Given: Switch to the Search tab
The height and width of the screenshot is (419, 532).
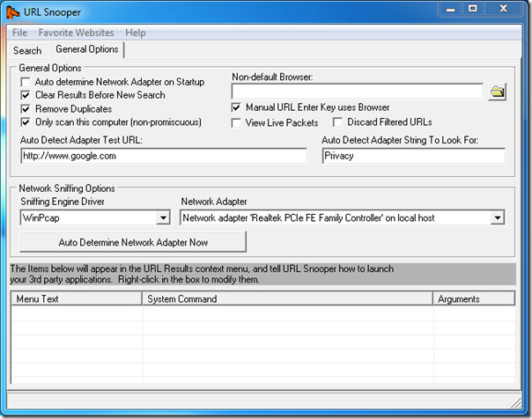Looking at the screenshot, I should click(x=27, y=51).
